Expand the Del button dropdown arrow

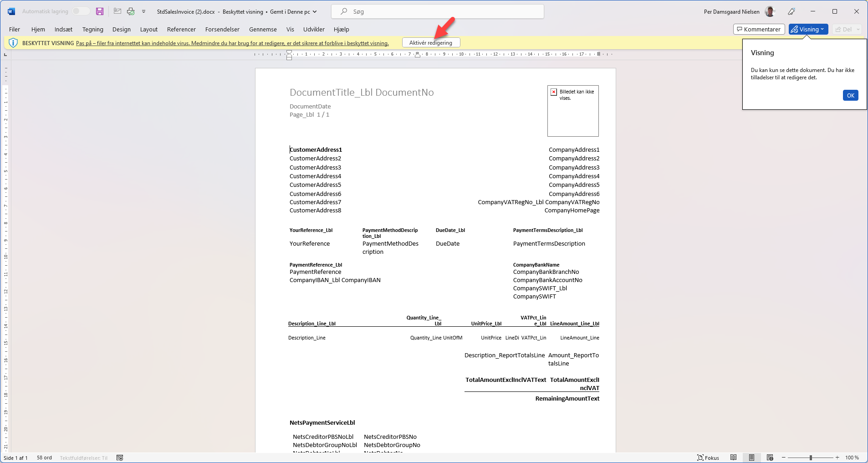click(x=858, y=29)
